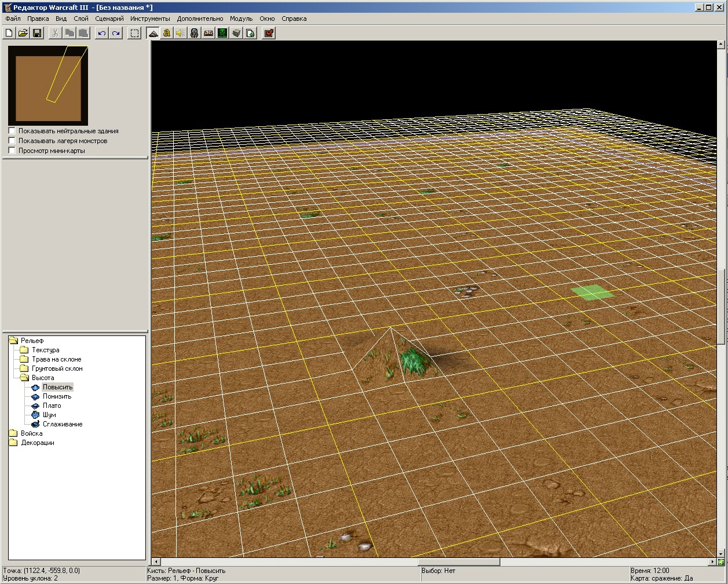The width and height of the screenshot is (728, 584).
Task: Open the Trigger Editor toolbar icon
Action: pyautogui.click(x=167, y=33)
